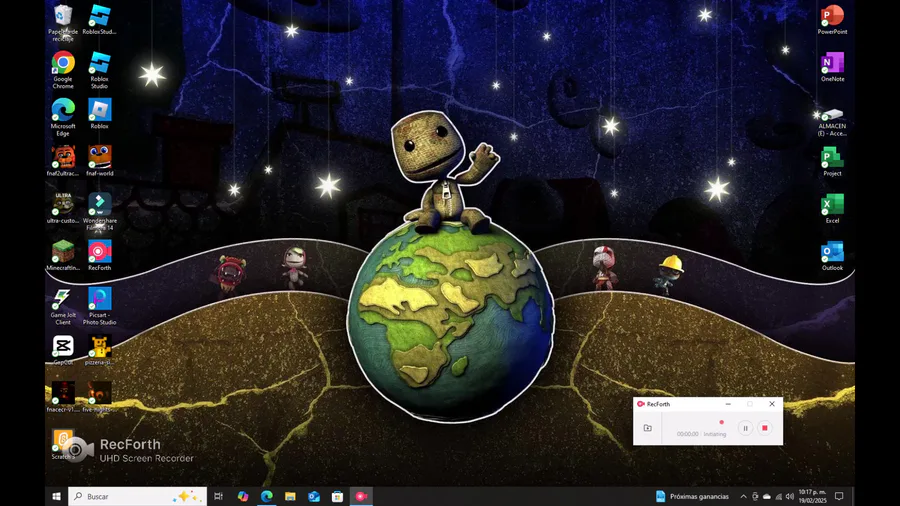Open network status tray icon
Screen dimensions: 900x506
[x=778, y=496]
